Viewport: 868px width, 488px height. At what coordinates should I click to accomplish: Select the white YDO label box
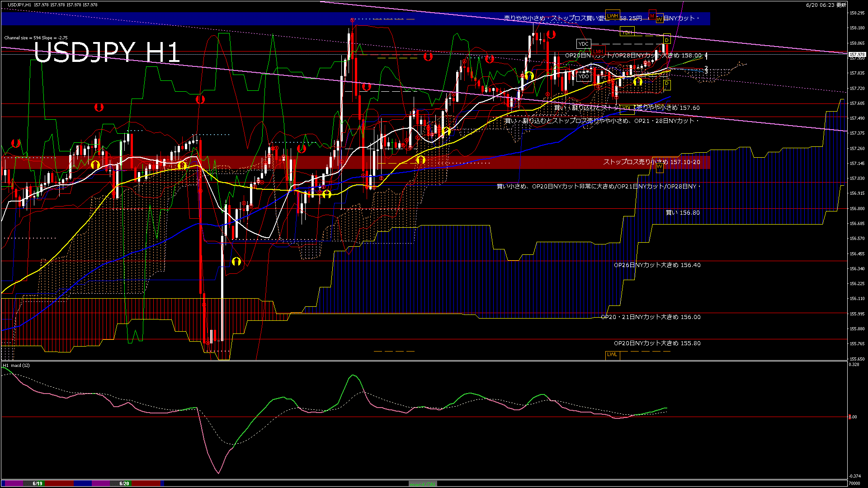583,76
